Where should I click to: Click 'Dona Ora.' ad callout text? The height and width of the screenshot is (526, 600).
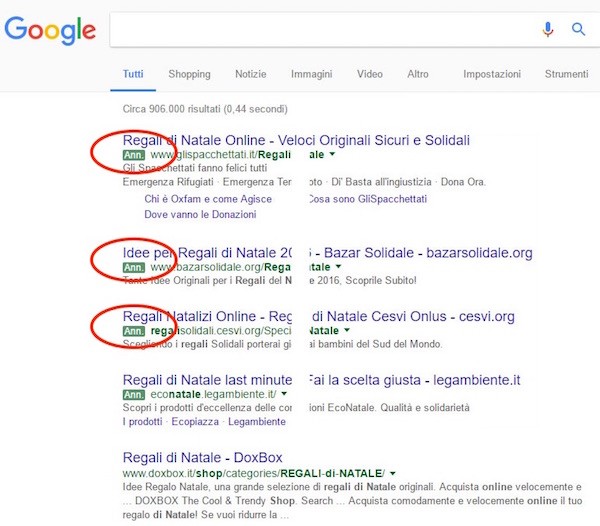463,182
